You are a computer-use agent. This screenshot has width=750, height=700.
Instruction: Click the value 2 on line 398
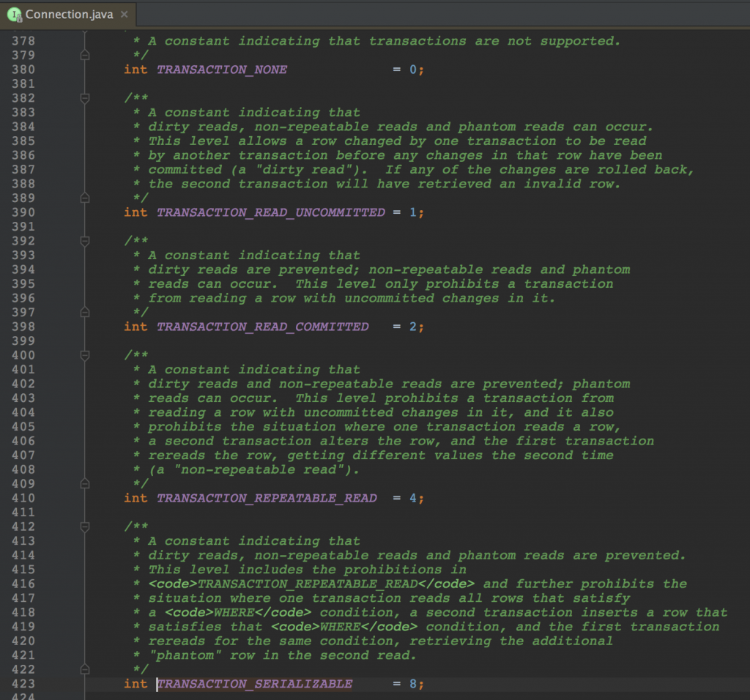coord(413,327)
